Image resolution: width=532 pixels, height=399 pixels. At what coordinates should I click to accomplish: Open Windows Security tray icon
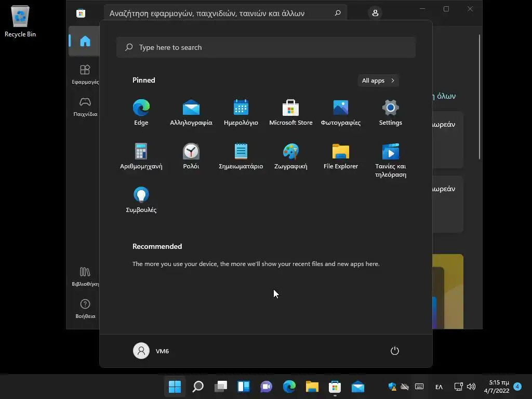click(x=393, y=387)
